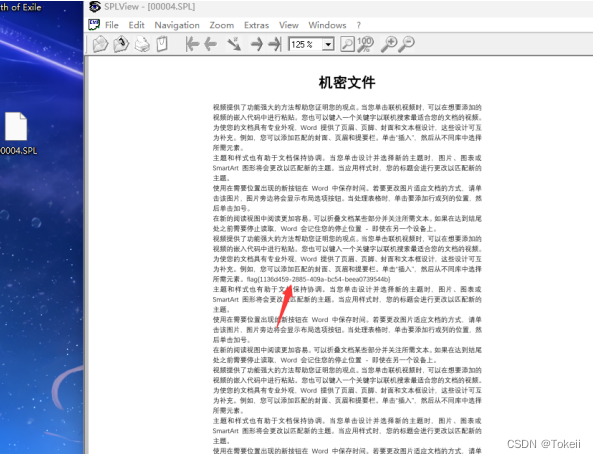Click the clipboard copy icon
595x458 pixels.
click(162, 44)
